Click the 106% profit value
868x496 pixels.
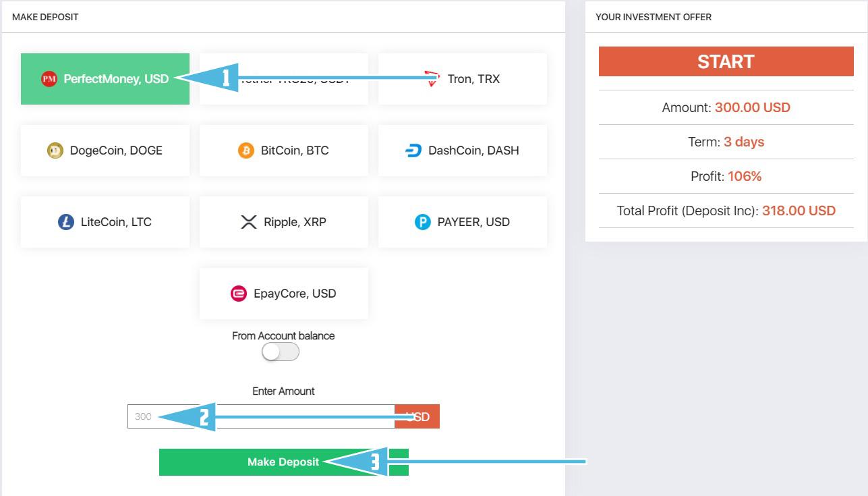pyautogui.click(x=745, y=176)
